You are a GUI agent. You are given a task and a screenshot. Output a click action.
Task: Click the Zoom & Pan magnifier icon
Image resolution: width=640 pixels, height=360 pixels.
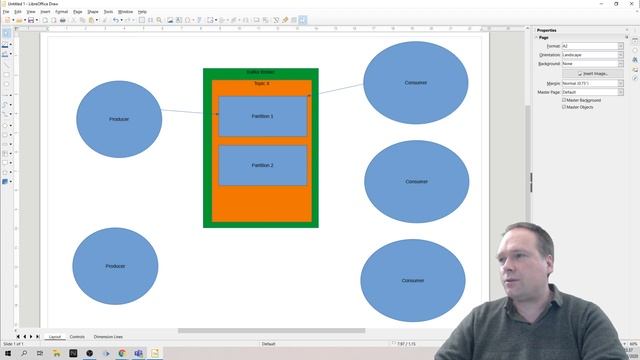pos(159,20)
